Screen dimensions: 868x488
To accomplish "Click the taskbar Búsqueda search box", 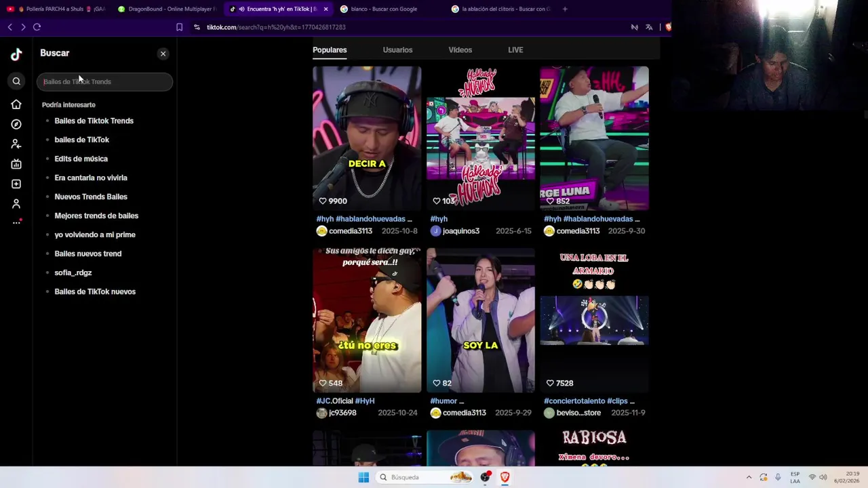I will tap(426, 477).
